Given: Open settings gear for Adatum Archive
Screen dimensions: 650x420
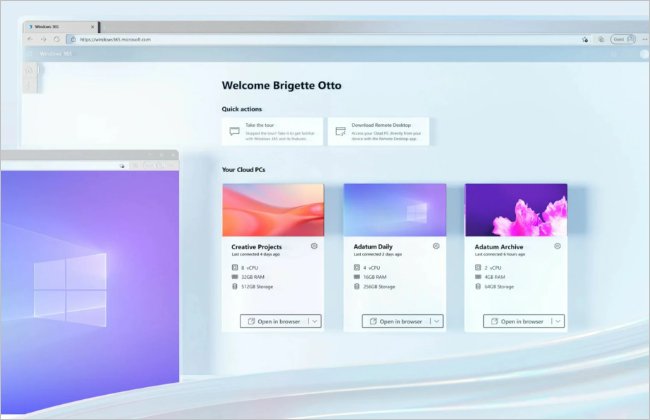Looking at the screenshot, I should pyautogui.click(x=558, y=246).
